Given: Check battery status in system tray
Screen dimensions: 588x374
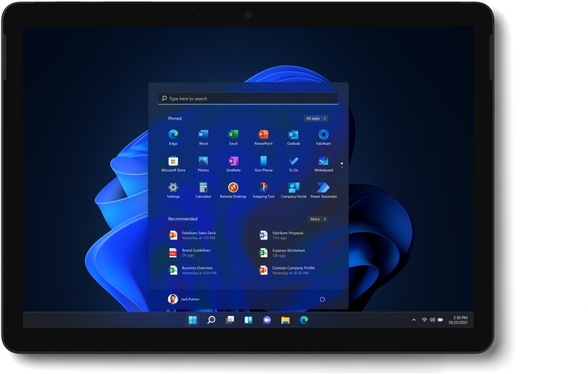Looking at the screenshot, I should tap(440, 320).
